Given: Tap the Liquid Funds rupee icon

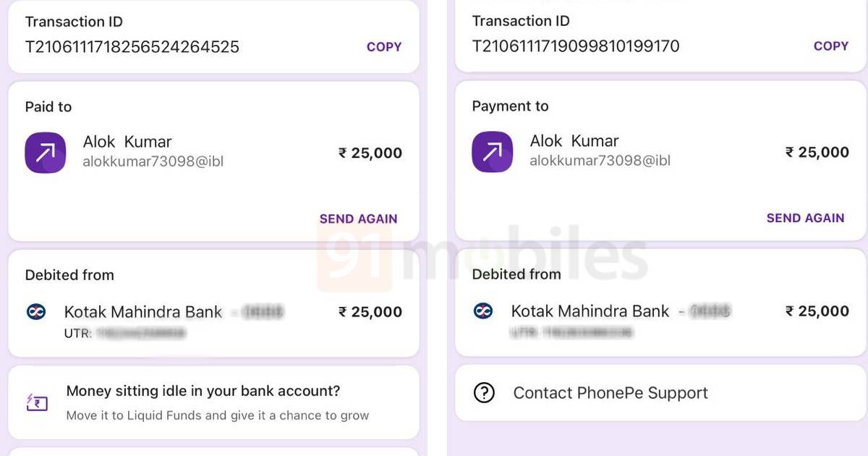Looking at the screenshot, I should [x=37, y=402].
